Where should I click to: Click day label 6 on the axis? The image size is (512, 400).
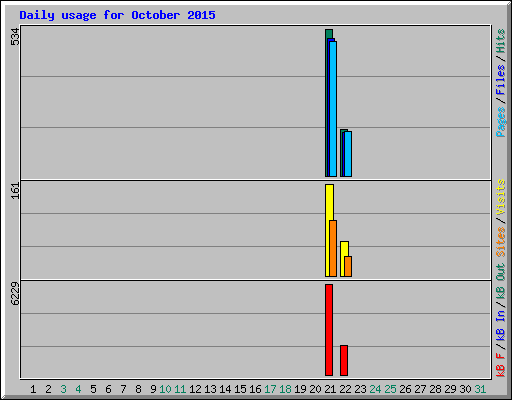click(108, 389)
